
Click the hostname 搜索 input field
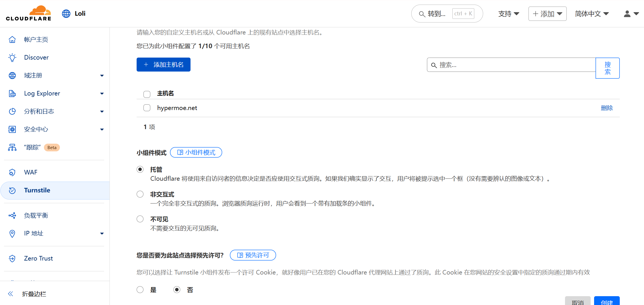tap(511, 65)
